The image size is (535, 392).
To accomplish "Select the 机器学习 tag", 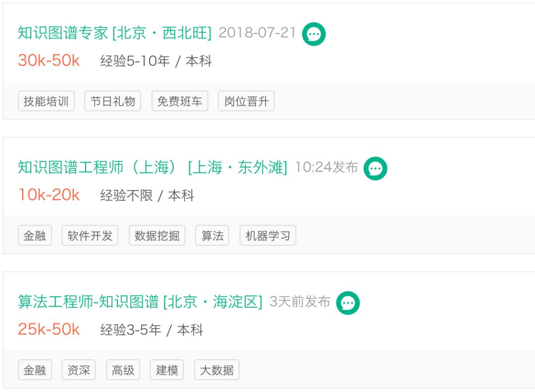I will pos(267,235).
